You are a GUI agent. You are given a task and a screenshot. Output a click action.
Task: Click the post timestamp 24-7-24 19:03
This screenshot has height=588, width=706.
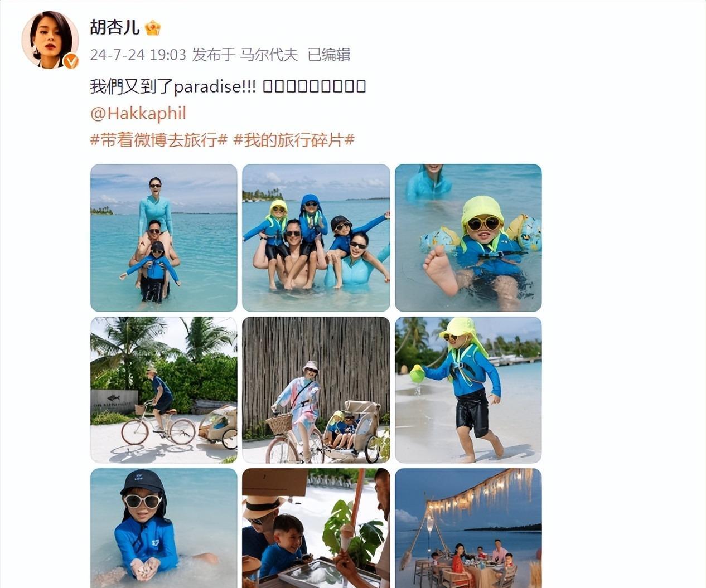pyautogui.click(x=138, y=55)
